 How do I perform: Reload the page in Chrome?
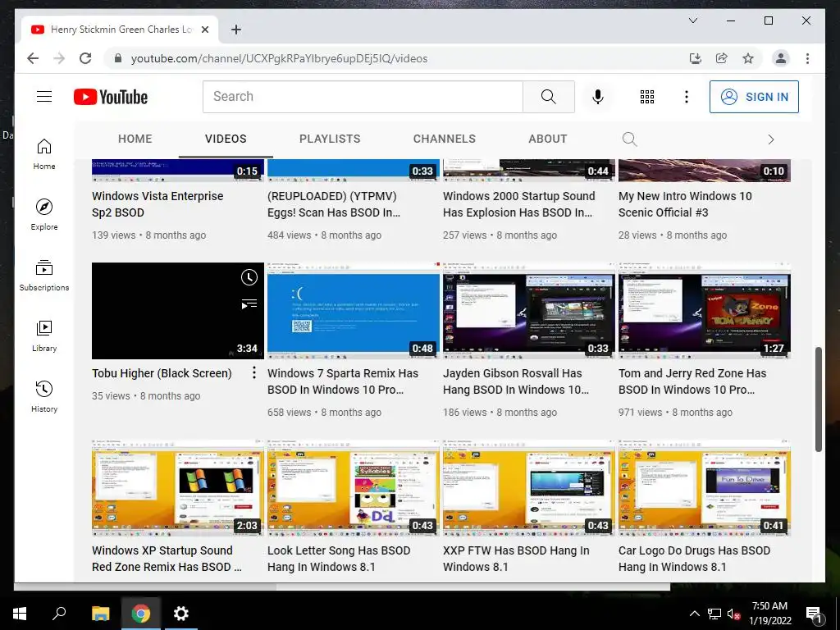pyautogui.click(x=85, y=58)
